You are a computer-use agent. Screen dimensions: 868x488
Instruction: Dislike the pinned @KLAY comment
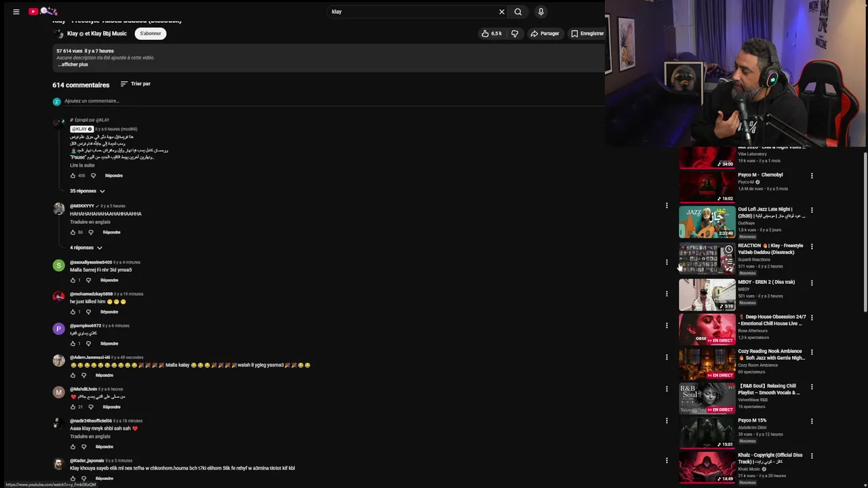(94, 176)
